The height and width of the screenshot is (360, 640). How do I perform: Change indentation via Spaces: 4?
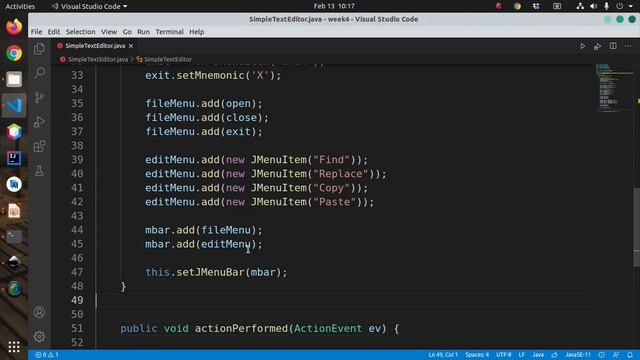coord(477,355)
